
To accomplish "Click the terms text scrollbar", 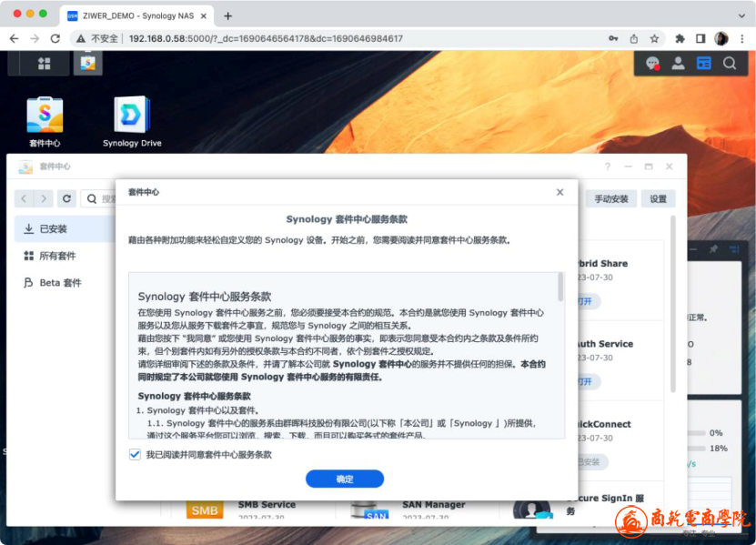I will point(560,288).
